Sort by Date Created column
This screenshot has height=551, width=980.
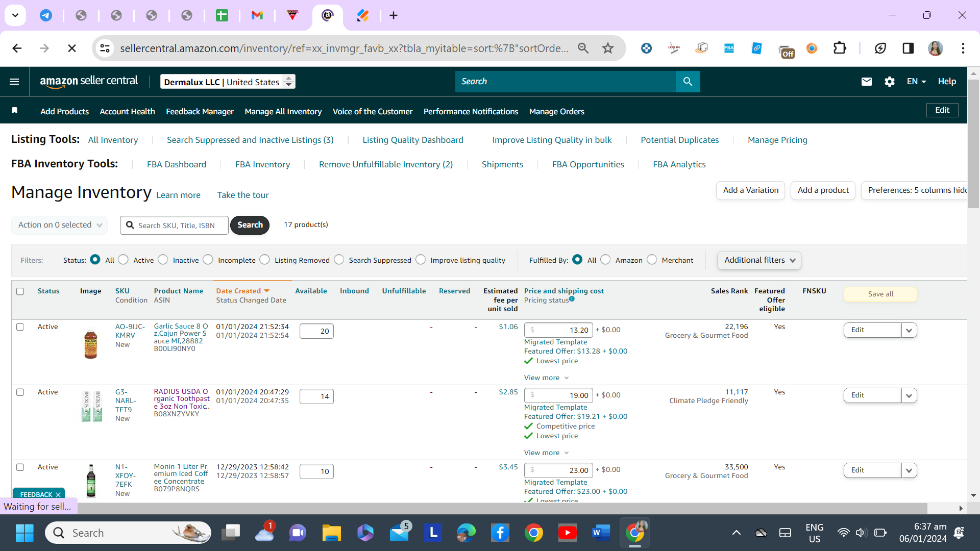pyautogui.click(x=238, y=291)
